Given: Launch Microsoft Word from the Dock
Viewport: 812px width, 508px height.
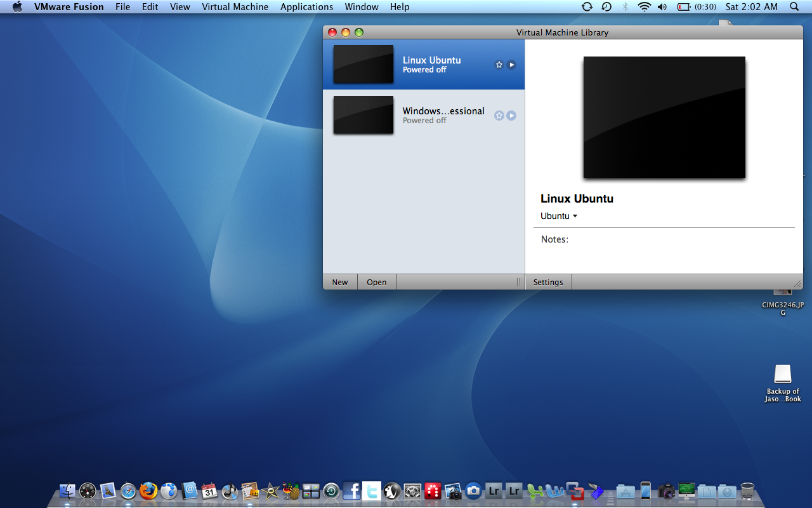Looking at the screenshot, I should tap(554, 491).
